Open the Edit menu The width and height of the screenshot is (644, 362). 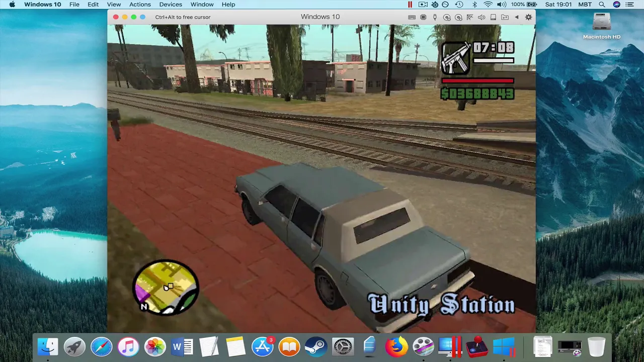click(93, 5)
